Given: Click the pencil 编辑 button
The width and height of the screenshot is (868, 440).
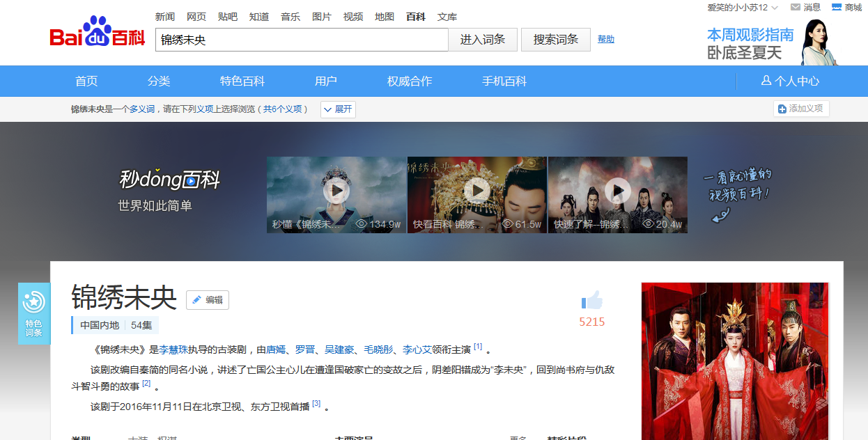Looking at the screenshot, I should coord(208,300).
